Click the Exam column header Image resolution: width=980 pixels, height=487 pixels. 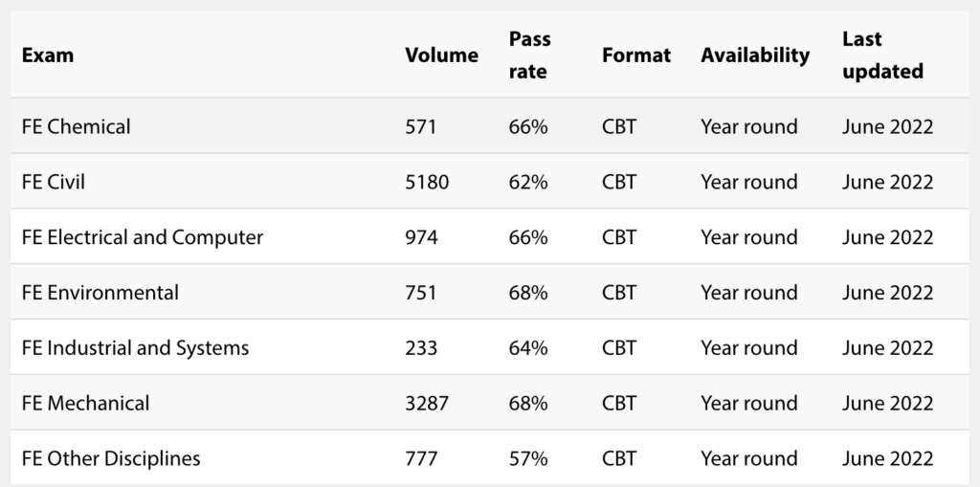[x=47, y=55]
